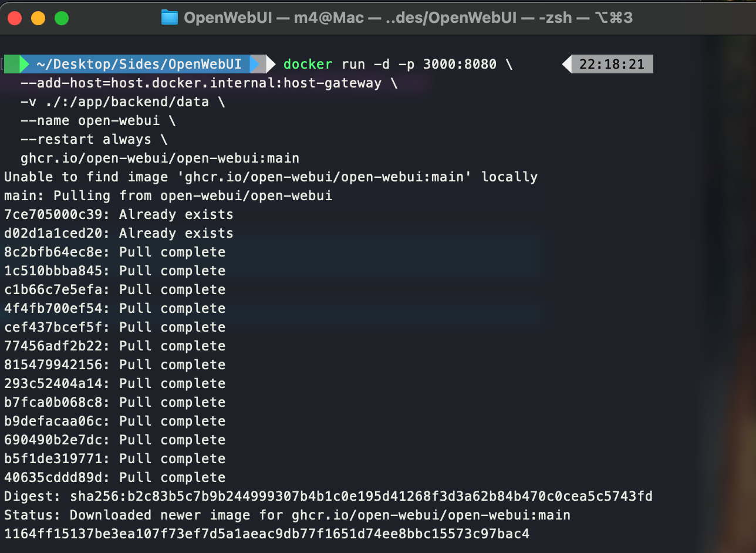
Task: Click the yellow minimize traffic light
Action: point(38,18)
